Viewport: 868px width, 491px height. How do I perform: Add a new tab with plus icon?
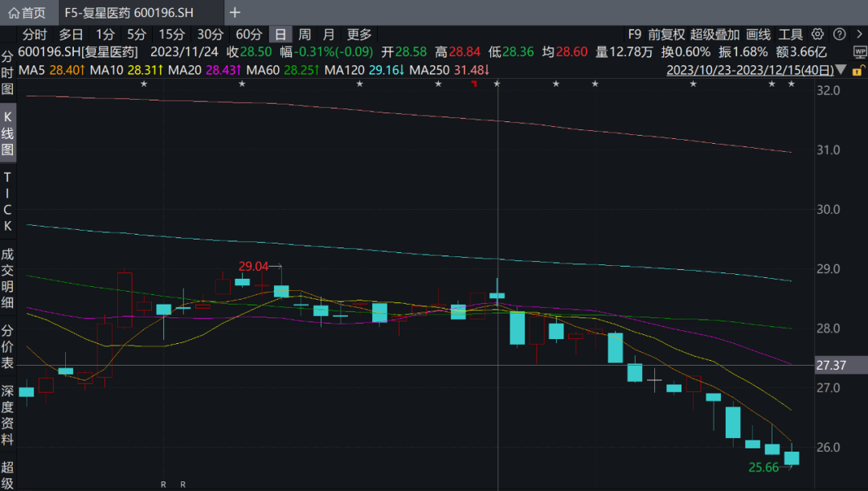point(235,12)
